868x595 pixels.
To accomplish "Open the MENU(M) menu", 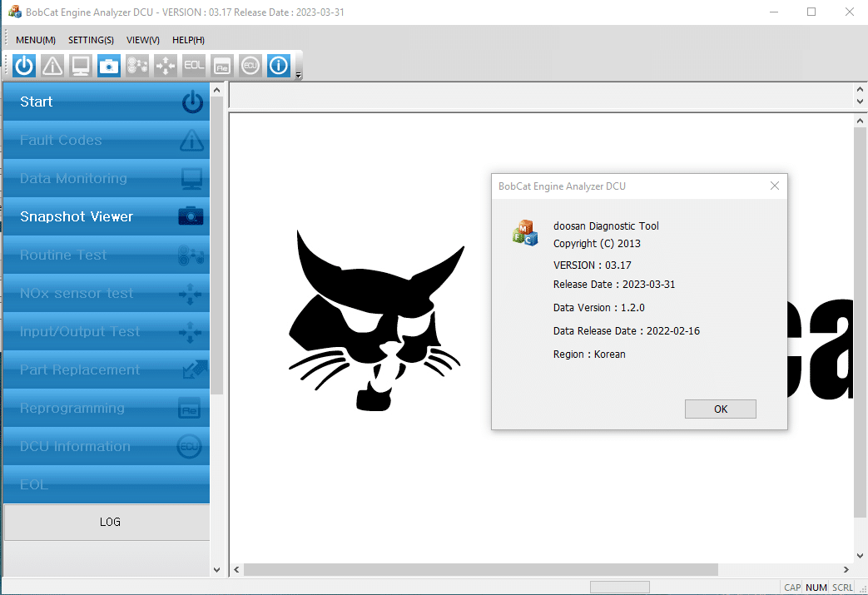I will 36,40.
